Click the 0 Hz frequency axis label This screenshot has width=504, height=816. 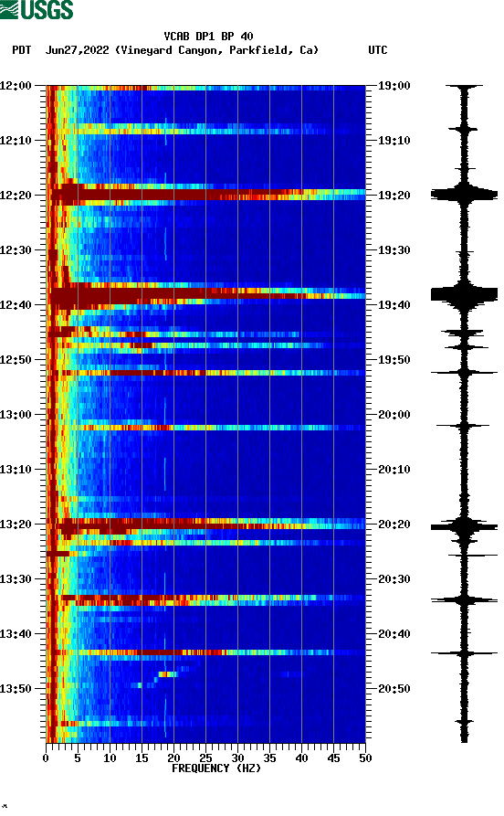pos(46,758)
